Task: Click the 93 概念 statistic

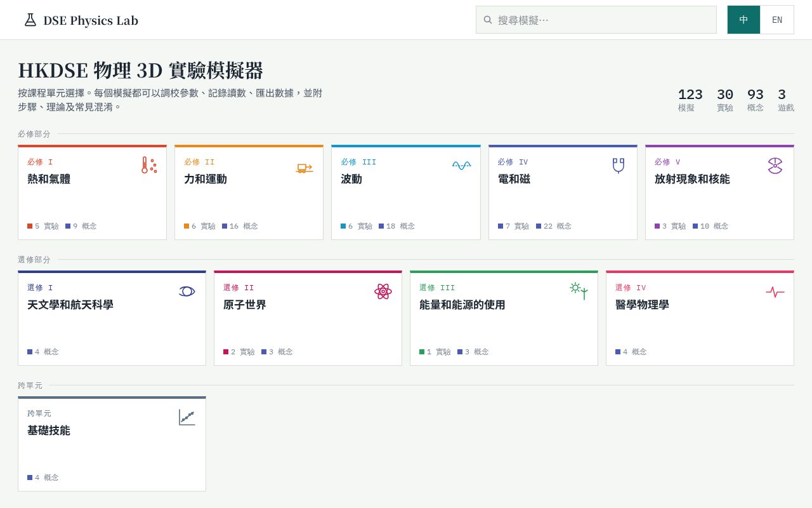Action: click(x=756, y=100)
